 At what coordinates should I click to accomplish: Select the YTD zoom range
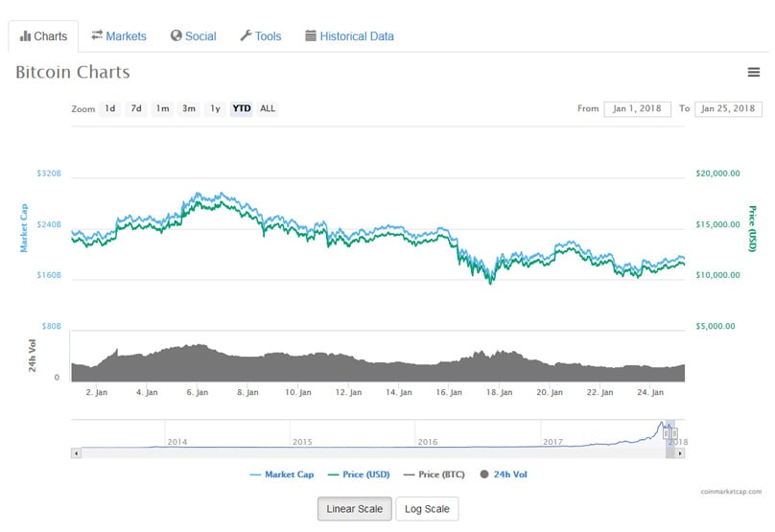tap(241, 108)
